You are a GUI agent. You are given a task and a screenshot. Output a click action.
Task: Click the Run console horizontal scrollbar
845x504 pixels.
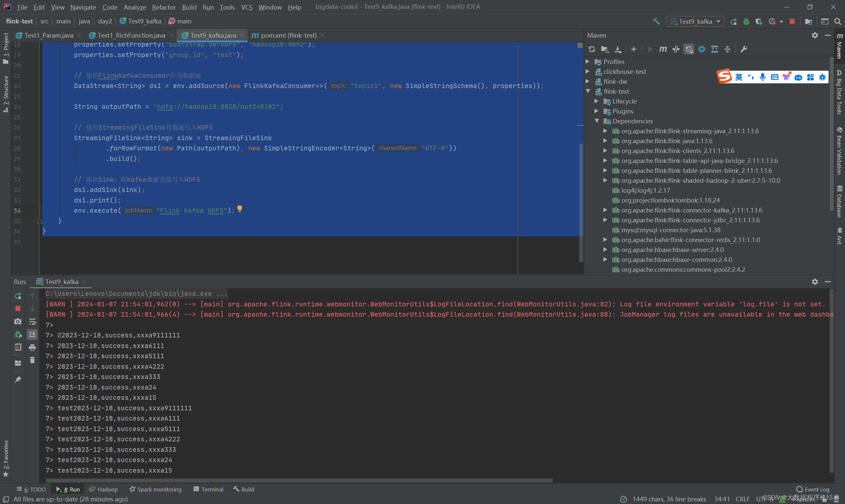pos(299,480)
